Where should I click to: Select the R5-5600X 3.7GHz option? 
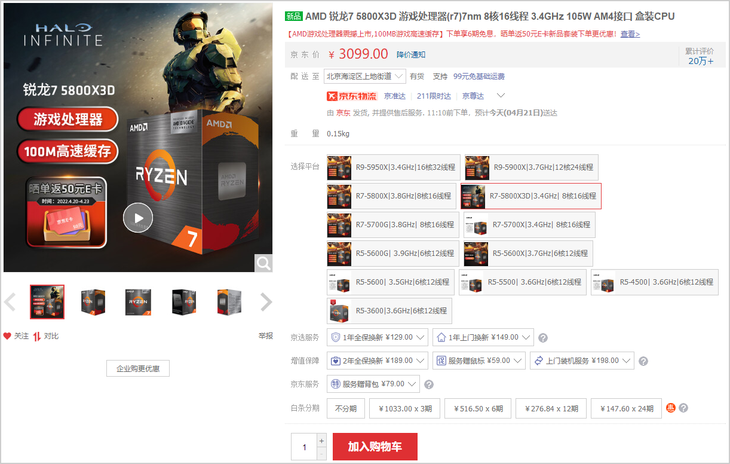coord(528,254)
